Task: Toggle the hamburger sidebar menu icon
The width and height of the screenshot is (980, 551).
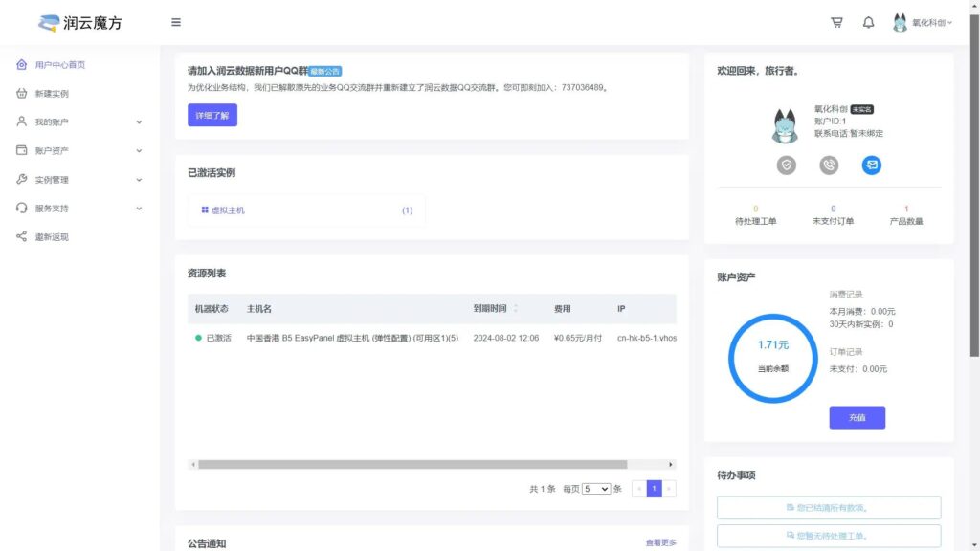Action: pos(176,23)
